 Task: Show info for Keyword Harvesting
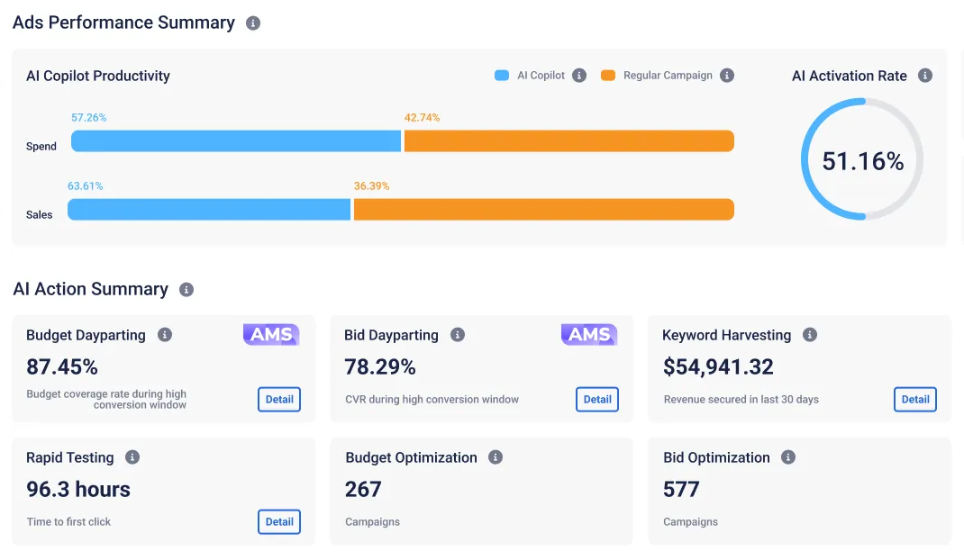(810, 335)
